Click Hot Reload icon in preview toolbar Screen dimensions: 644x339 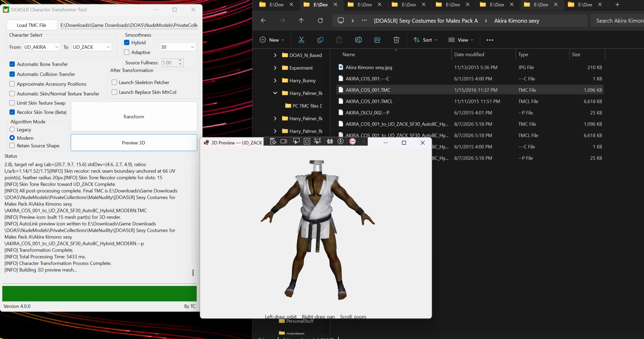click(x=330, y=142)
